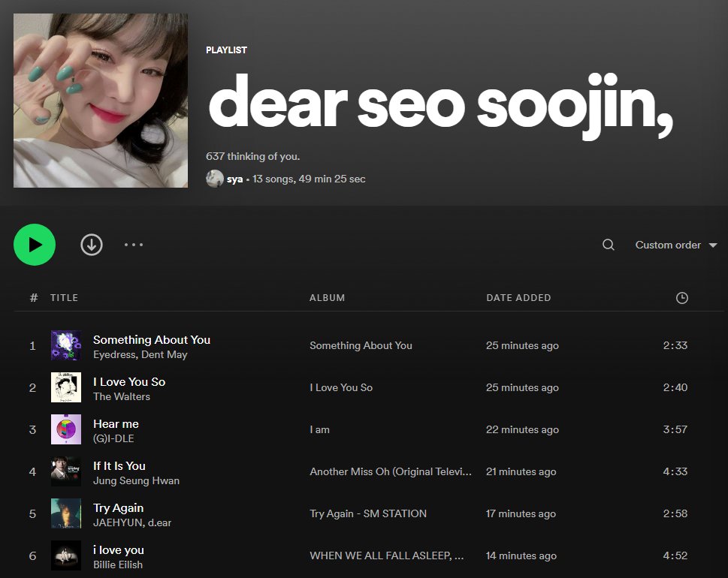728x578 pixels.
Task: Click the 14 minutes ago date cell
Action: (x=521, y=555)
